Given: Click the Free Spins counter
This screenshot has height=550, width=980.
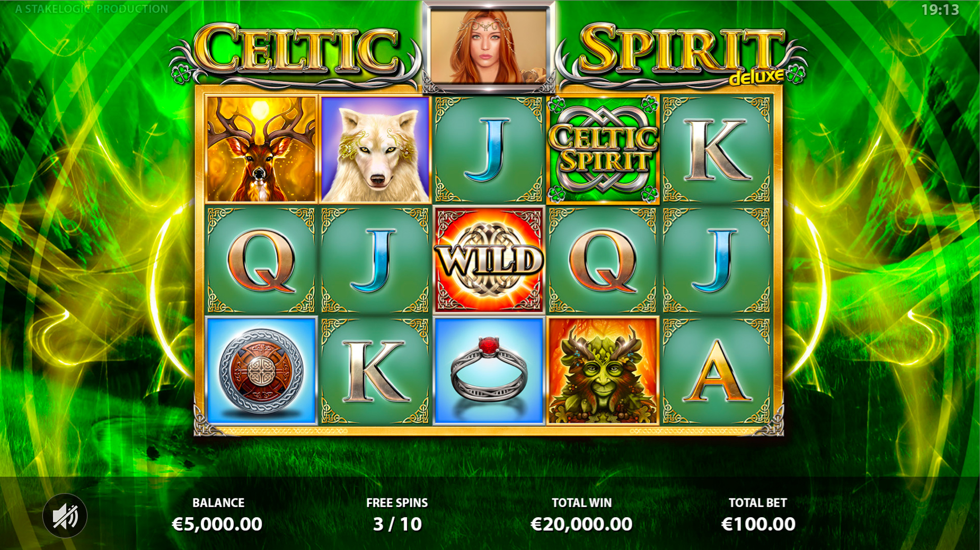Looking at the screenshot, I should tap(397, 524).
